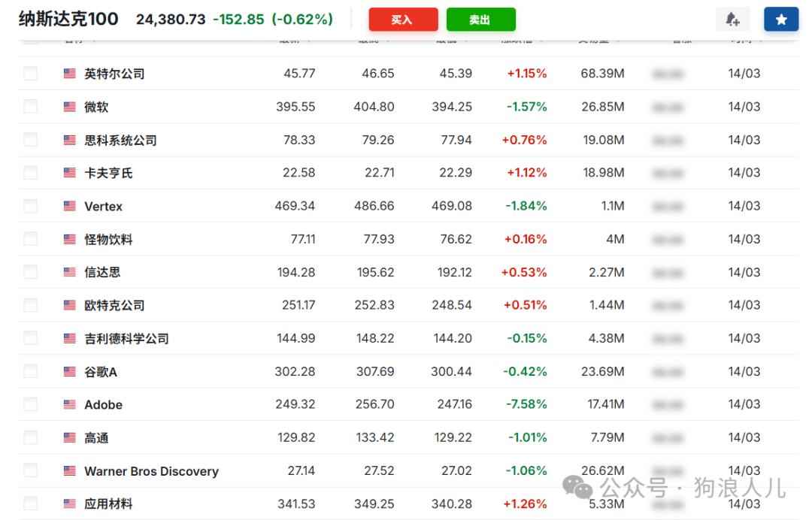Open the Vertex stock link

click(103, 207)
